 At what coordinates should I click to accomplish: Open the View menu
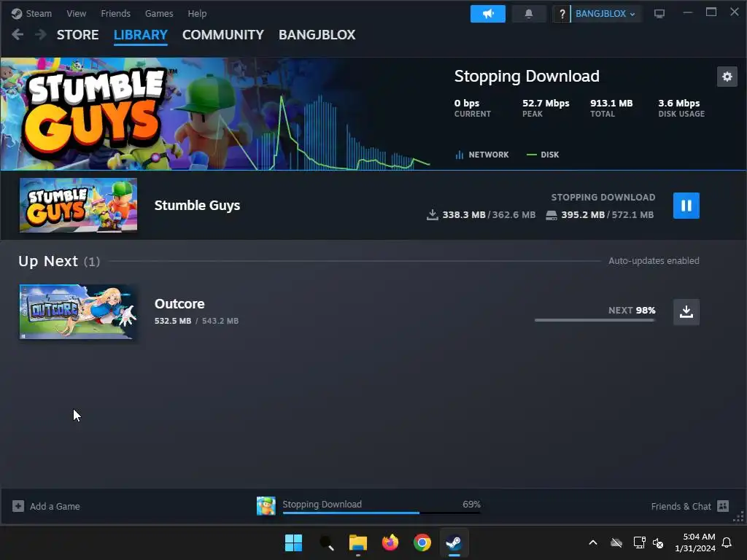tap(76, 13)
